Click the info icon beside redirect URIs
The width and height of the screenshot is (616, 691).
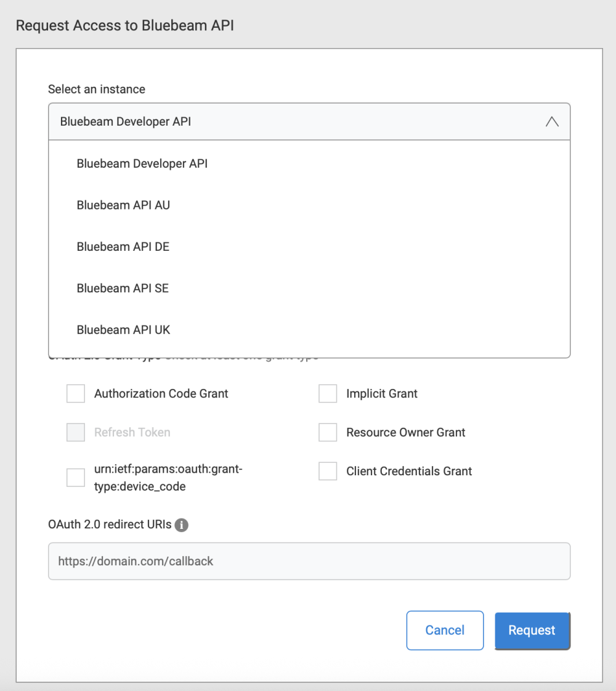pyautogui.click(x=181, y=525)
